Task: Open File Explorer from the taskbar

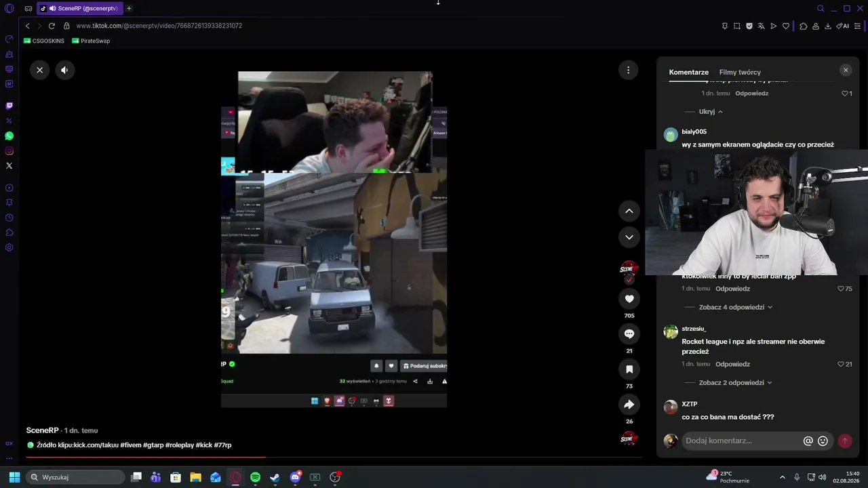Action: (195, 477)
